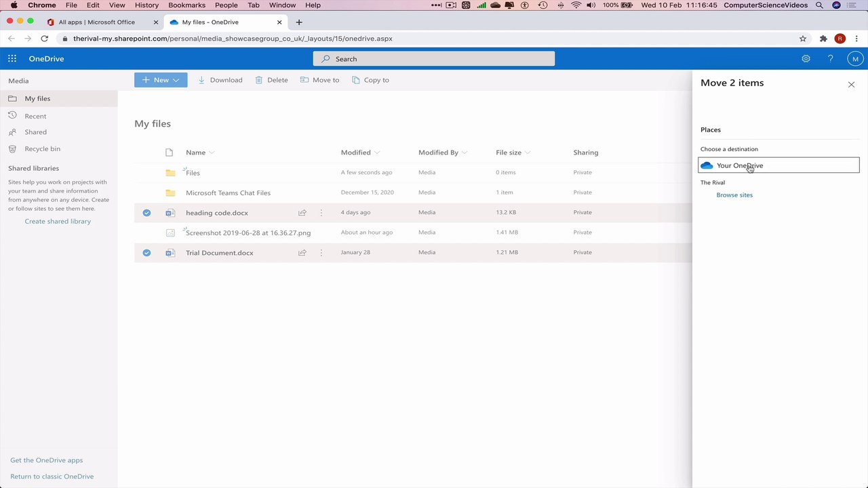Close the My files - OneDrive tab

coord(279,22)
